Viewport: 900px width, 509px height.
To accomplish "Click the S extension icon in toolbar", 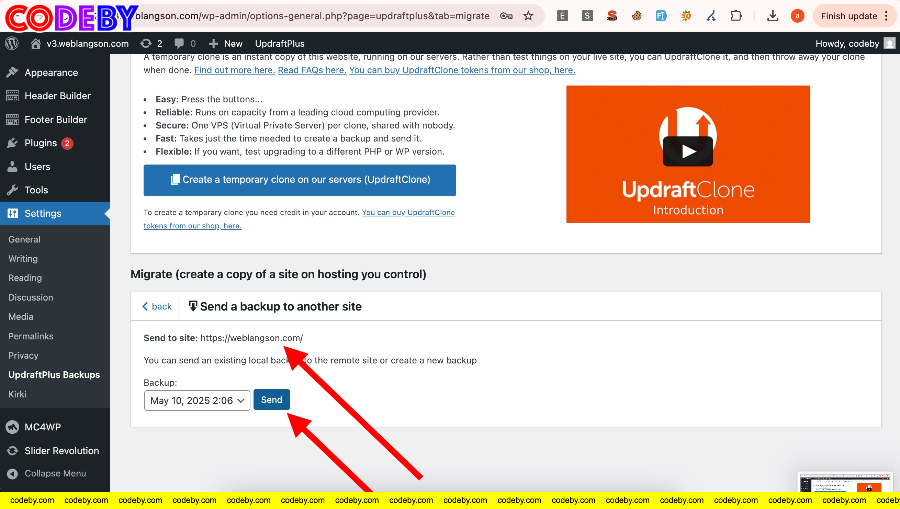I will click(x=587, y=16).
